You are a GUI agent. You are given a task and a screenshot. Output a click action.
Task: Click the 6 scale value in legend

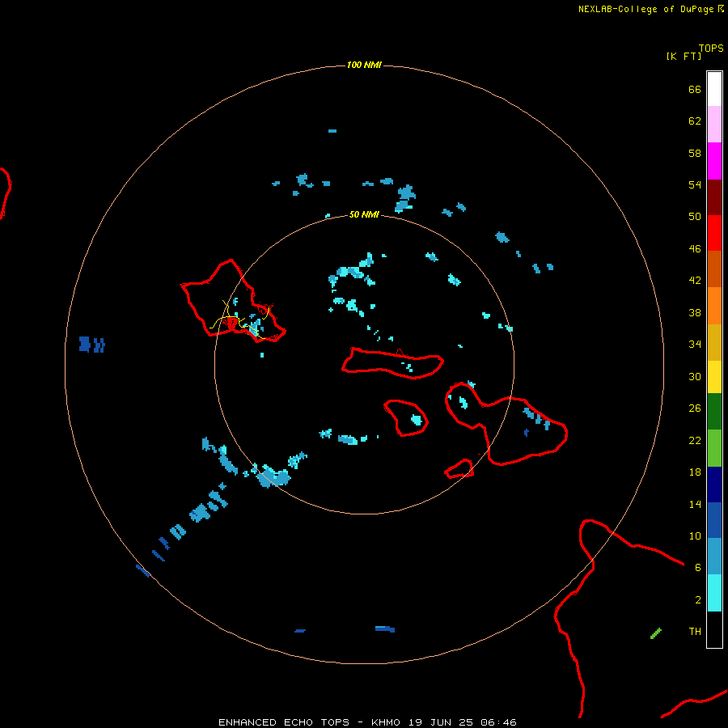(698, 568)
